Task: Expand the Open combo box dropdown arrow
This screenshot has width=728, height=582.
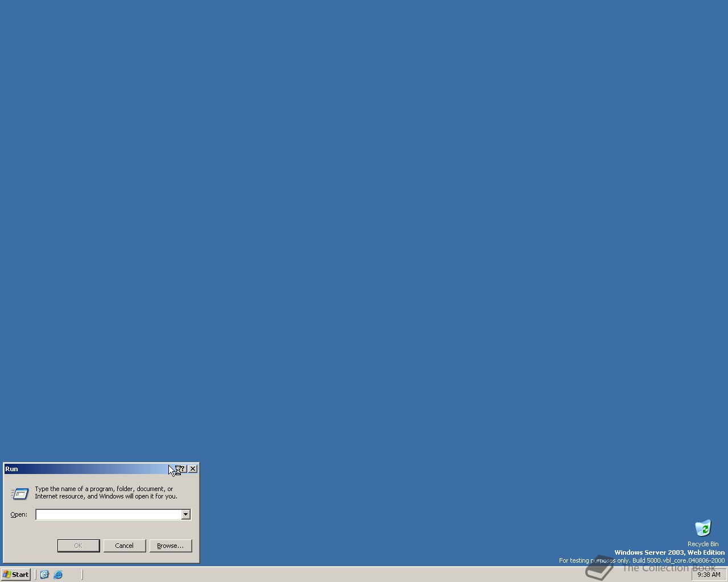Action: click(x=185, y=514)
